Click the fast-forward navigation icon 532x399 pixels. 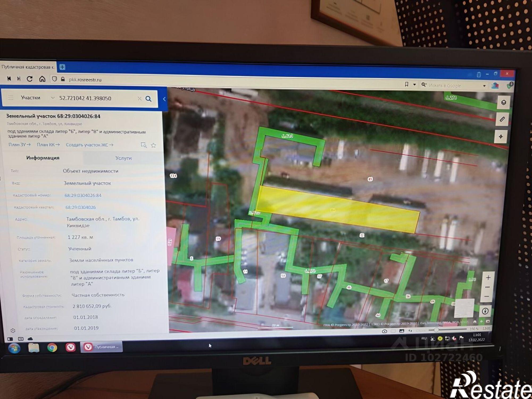19,79
